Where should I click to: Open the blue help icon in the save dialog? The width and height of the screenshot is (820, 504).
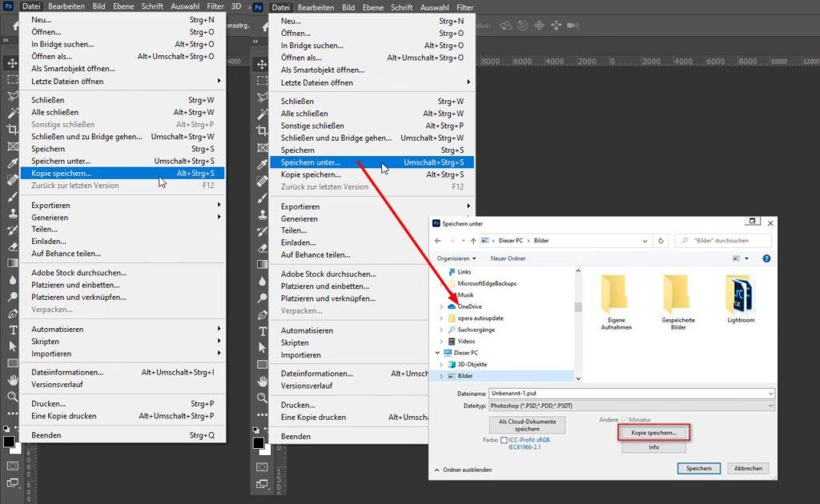[766, 258]
